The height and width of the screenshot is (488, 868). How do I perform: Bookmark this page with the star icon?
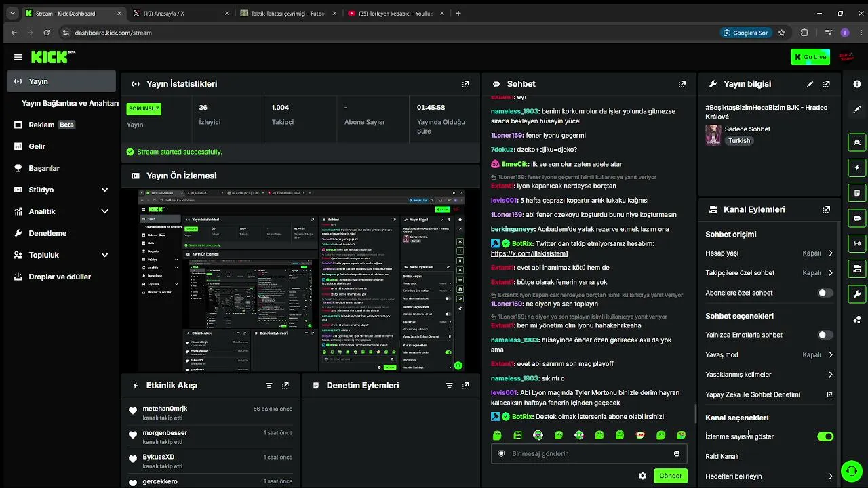click(x=781, y=33)
